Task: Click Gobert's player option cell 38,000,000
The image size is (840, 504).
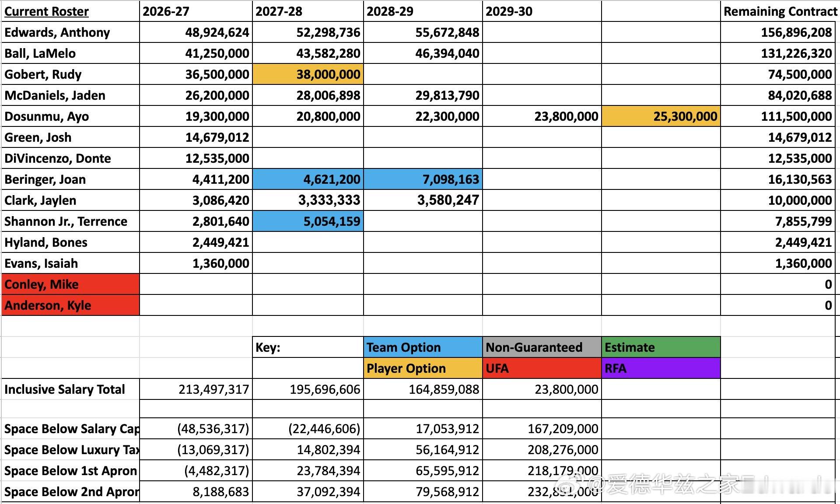Action: tap(308, 74)
